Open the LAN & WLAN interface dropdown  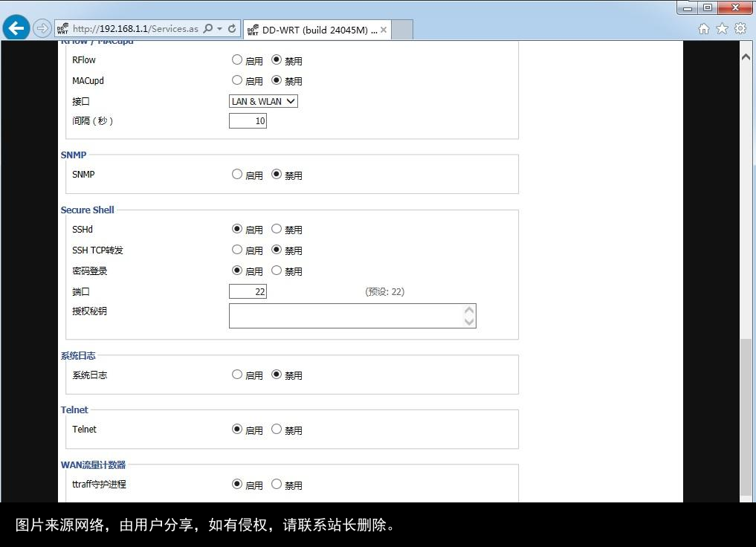pyautogui.click(x=263, y=100)
